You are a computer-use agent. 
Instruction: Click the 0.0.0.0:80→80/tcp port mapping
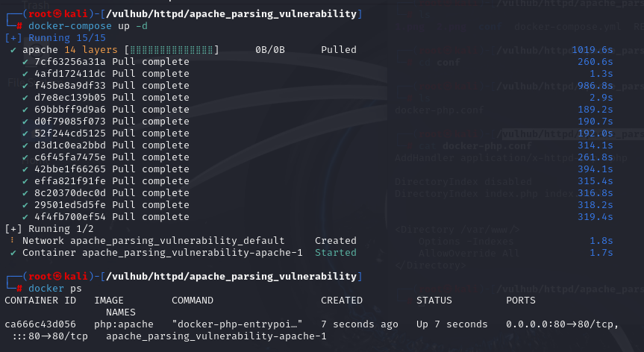click(562, 324)
